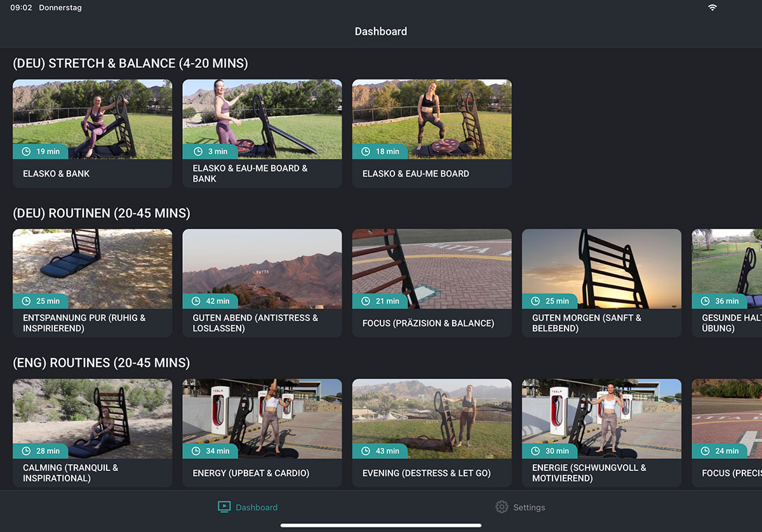The height and width of the screenshot is (532, 762).
Task: Switch to the Settings tab
Action: pos(521,507)
